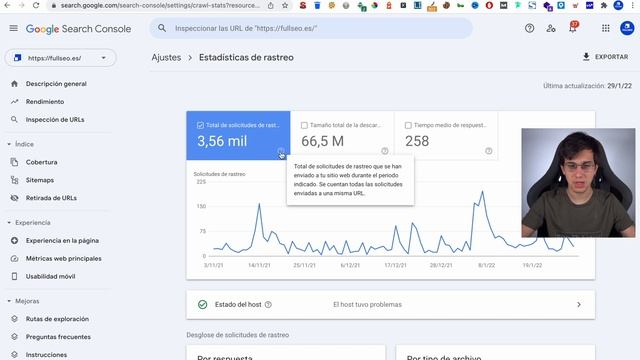Click help icon on 258 card

[x=489, y=151]
